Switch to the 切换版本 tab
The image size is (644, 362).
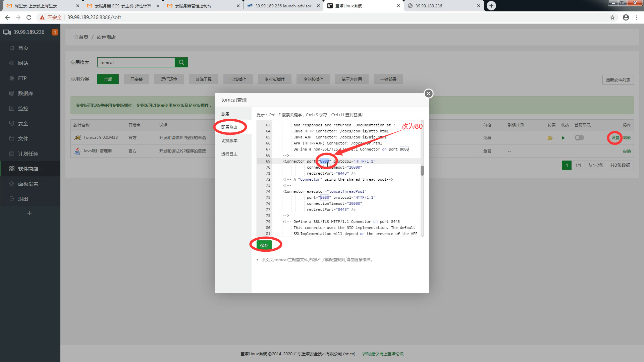pyautogui.click(x=233, y=140)
